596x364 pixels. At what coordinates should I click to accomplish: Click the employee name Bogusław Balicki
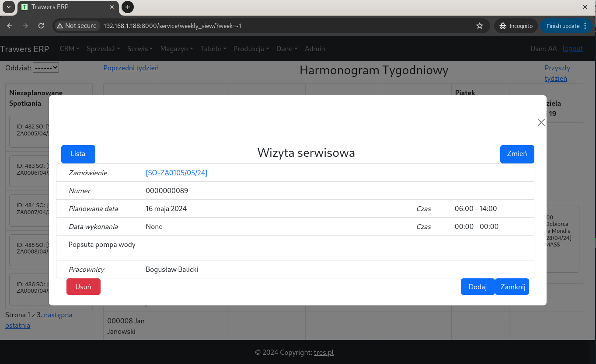[172, 269]
